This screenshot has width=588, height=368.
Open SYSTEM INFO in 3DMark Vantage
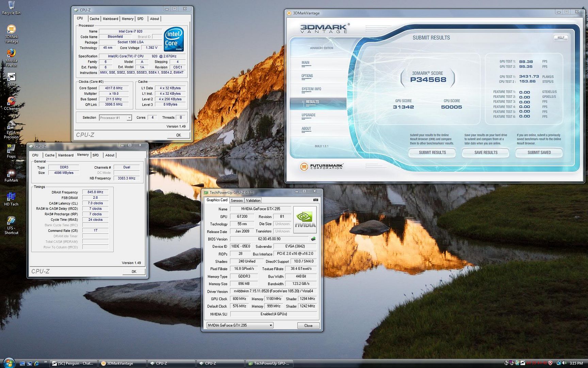coord(311,89)
